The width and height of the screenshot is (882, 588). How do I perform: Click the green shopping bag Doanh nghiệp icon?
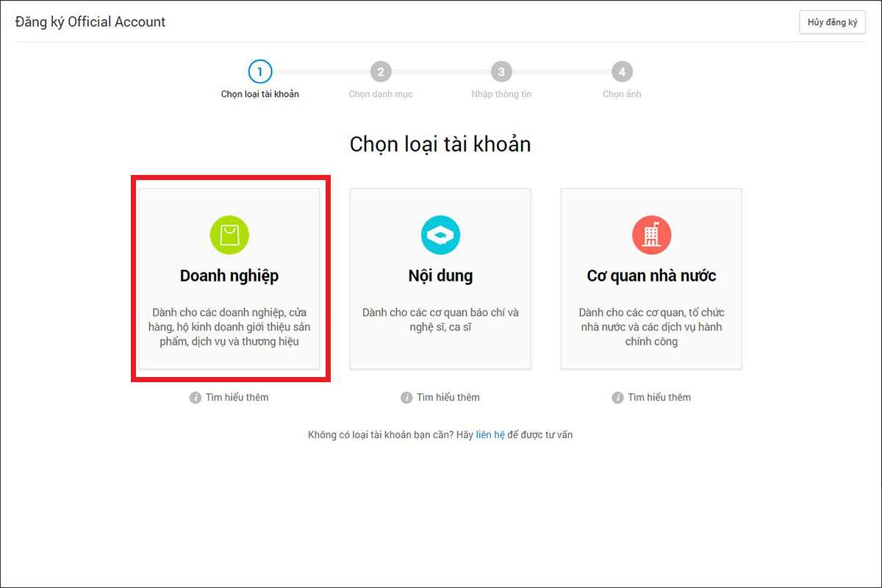coord(229,235)
